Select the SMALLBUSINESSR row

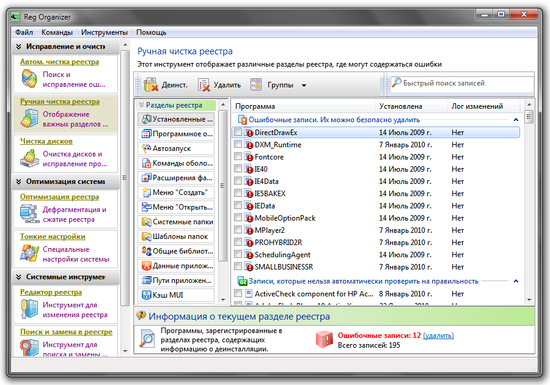376,267
